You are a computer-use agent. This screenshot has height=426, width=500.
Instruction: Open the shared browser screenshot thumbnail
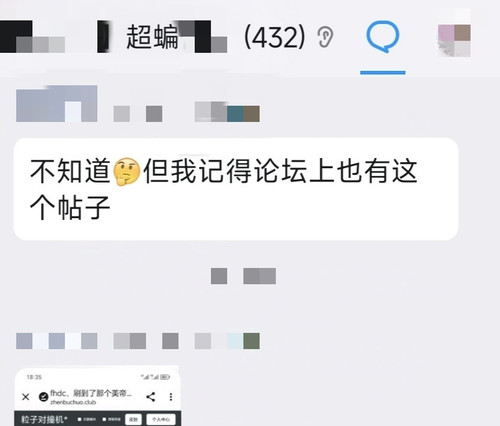coord(98,396)
